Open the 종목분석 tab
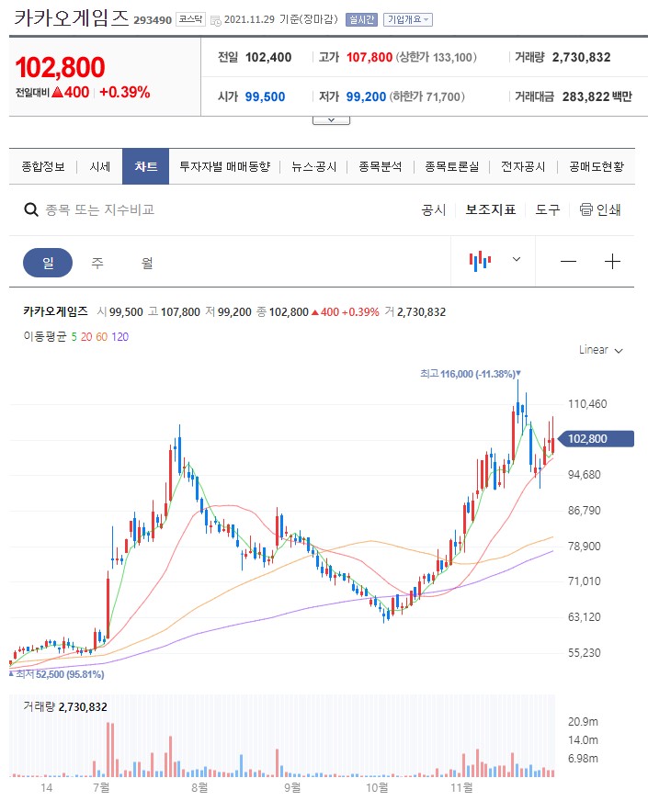Image resolution: width=648 pixels, height=812 pixels. 381,167
